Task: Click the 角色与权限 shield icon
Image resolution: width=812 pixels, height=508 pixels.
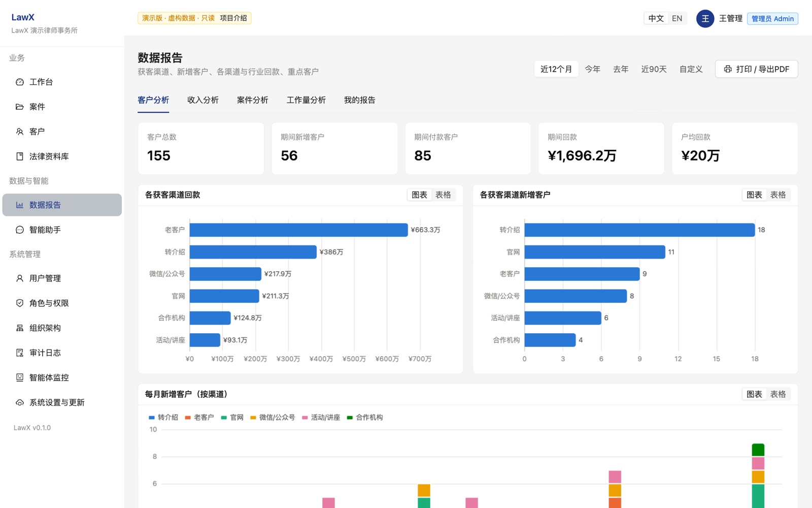Action: [20, 303]
